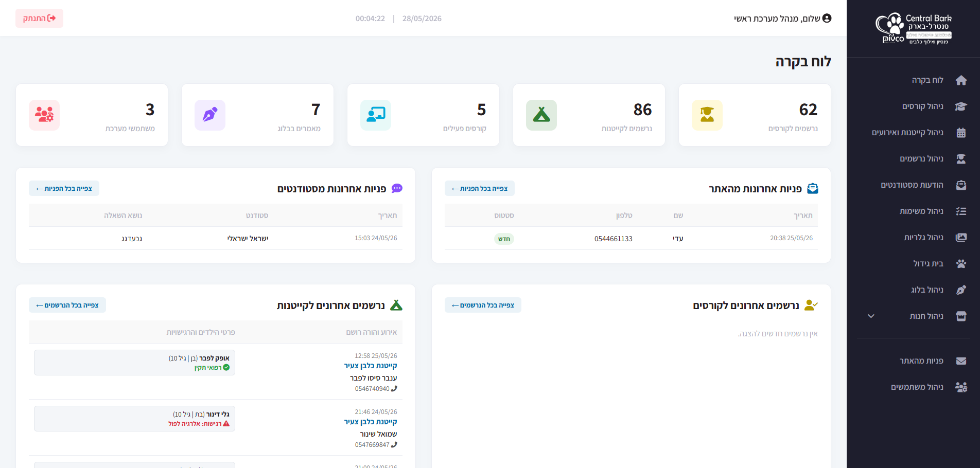This screenshot has height=468, width=980.
Task: Click the user avatar icon in header
Action: tap(827, 19)
